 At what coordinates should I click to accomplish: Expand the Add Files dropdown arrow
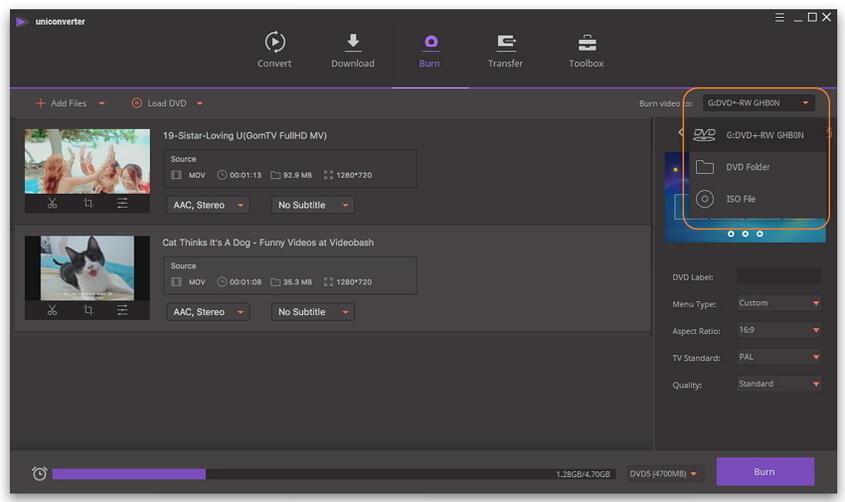[101, 103]
